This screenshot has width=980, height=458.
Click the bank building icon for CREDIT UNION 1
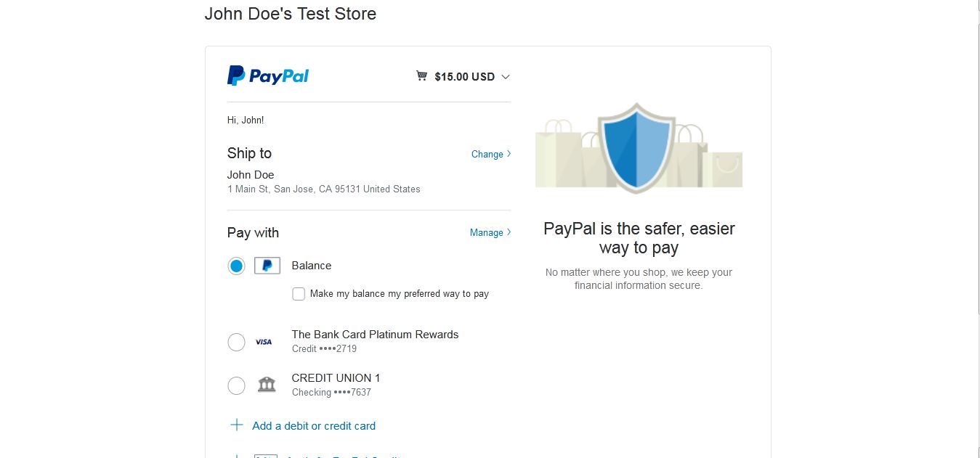266,385
